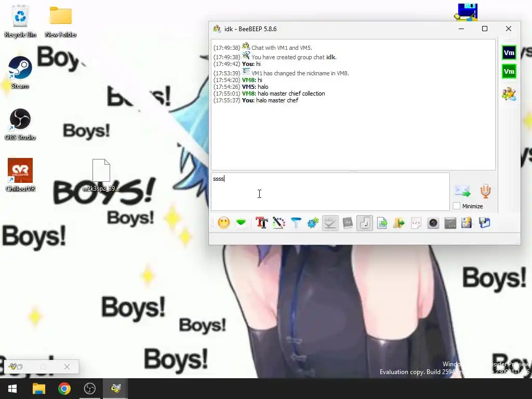Click the camera screenshot icon
Screen dimensions: 532x399
pos(433,223)
